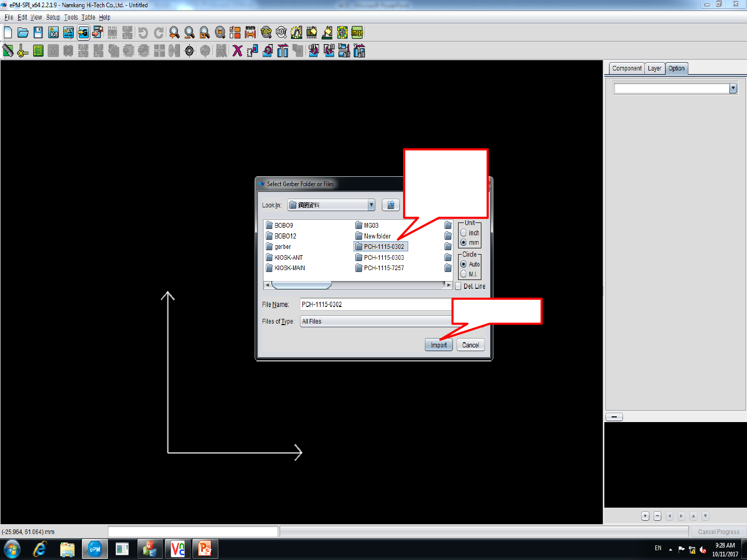Click the muted volume tray icon
This screenshot has width=747, height=560.
click(703, 550)
